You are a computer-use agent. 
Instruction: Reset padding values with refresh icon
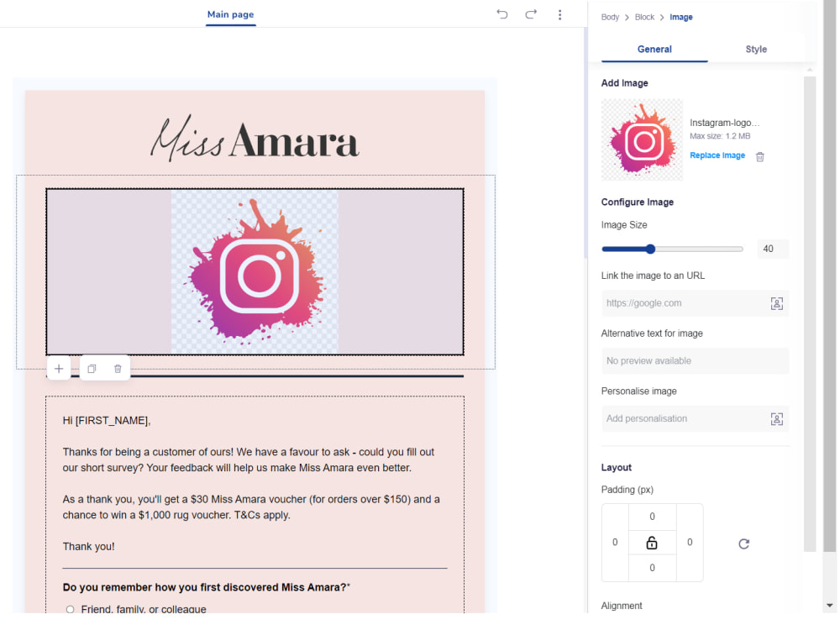(743, 543)
